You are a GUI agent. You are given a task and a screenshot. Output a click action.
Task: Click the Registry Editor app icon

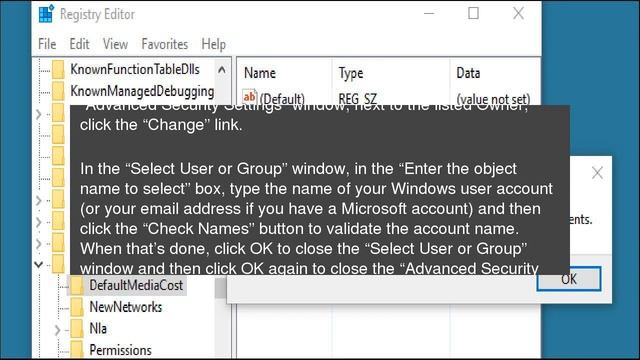pos(46,14)
